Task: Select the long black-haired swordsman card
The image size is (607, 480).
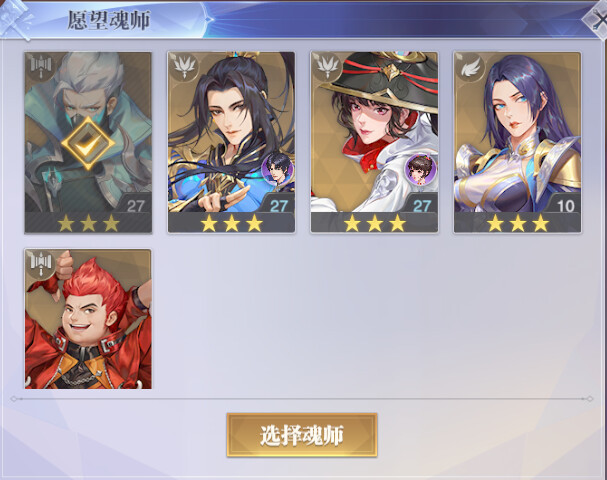Action: pyautogui.click(x=231, y=143)
